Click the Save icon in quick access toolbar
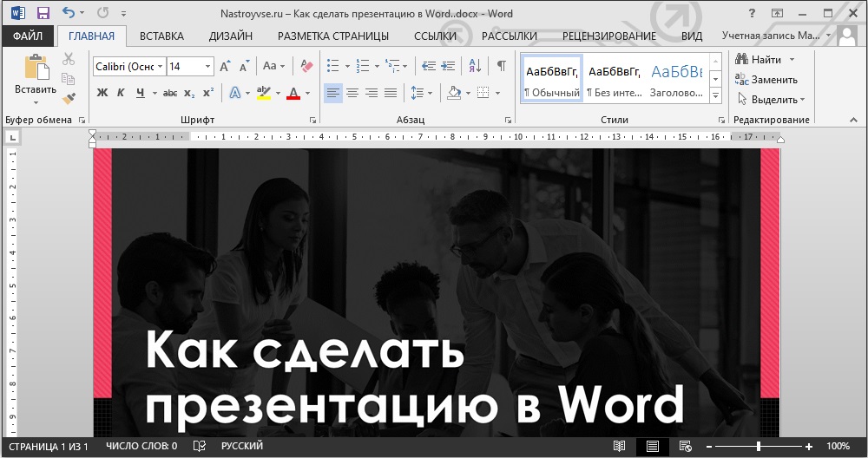The height and width of the screenshot is (458, 868). pos(43,13)
